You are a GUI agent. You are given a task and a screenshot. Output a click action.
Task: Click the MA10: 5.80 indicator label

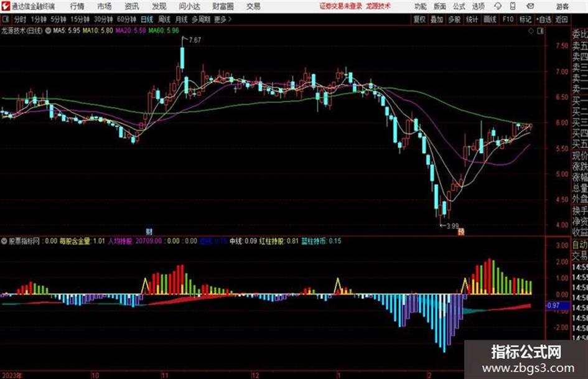(98, 30)
